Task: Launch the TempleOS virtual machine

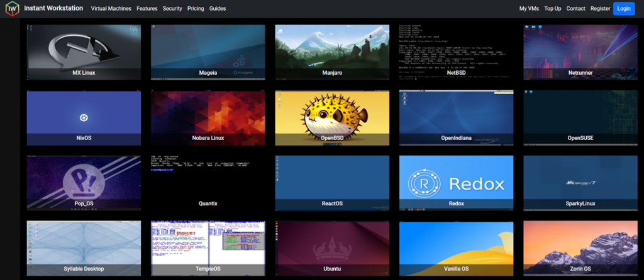Action: 208,249
